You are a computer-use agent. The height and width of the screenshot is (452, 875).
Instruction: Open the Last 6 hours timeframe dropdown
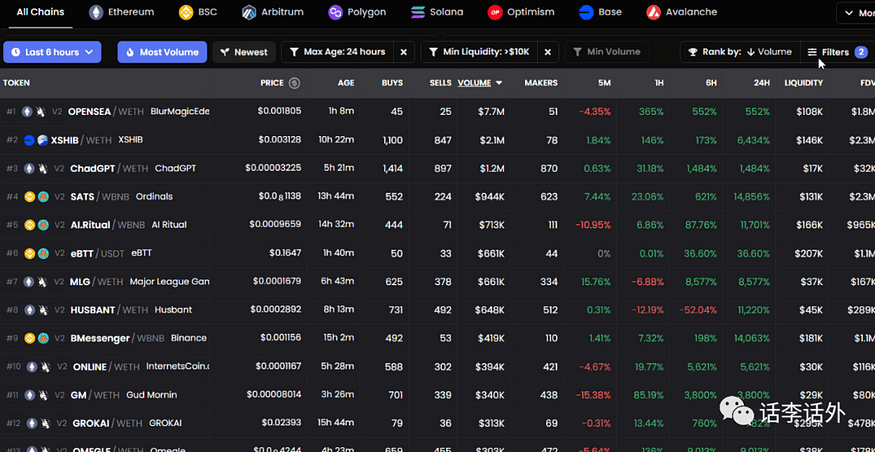pos(52,52)
